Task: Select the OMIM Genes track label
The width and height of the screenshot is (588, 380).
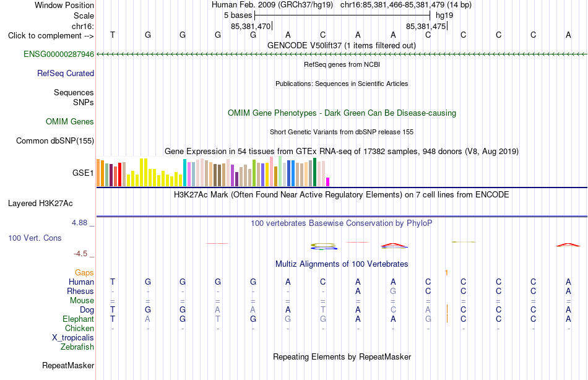Action: [70, 122]
